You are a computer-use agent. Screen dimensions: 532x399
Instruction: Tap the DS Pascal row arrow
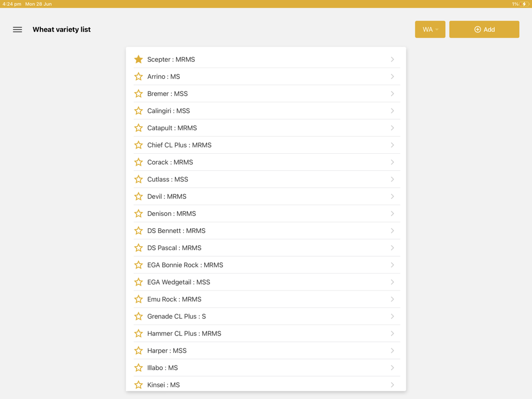[392, 248]
